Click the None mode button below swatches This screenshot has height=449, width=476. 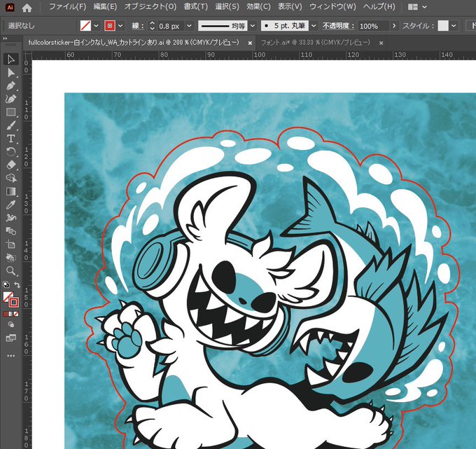coord(16,314)
